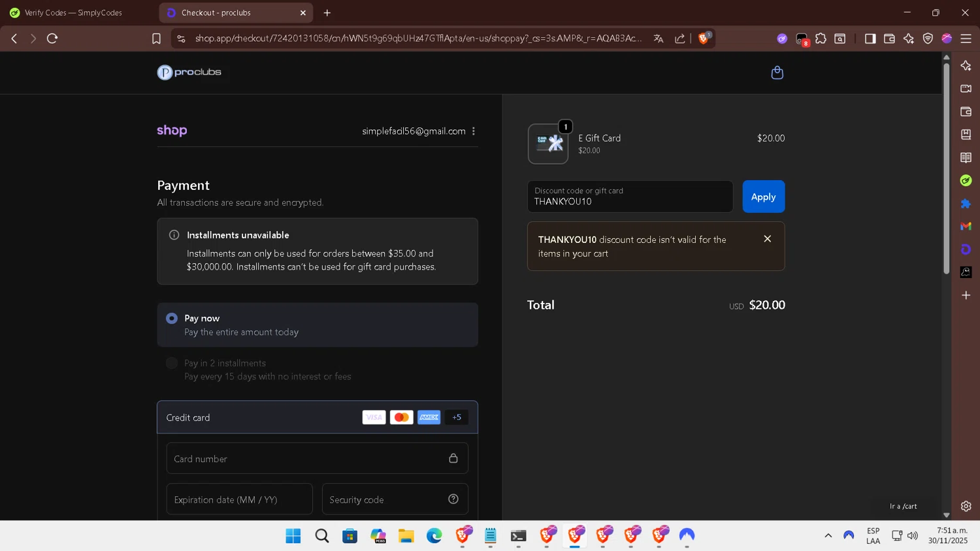This screenshot has width=980, height=551.
Task: Click the ESP LAA language indicator
Action: tap(873, 535)
